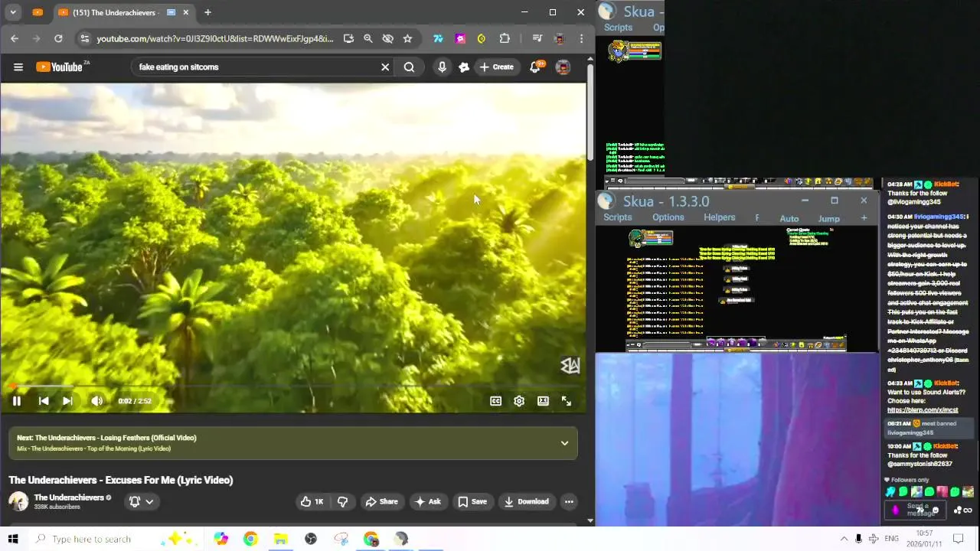Open video player settings gear

click(519, 401)
